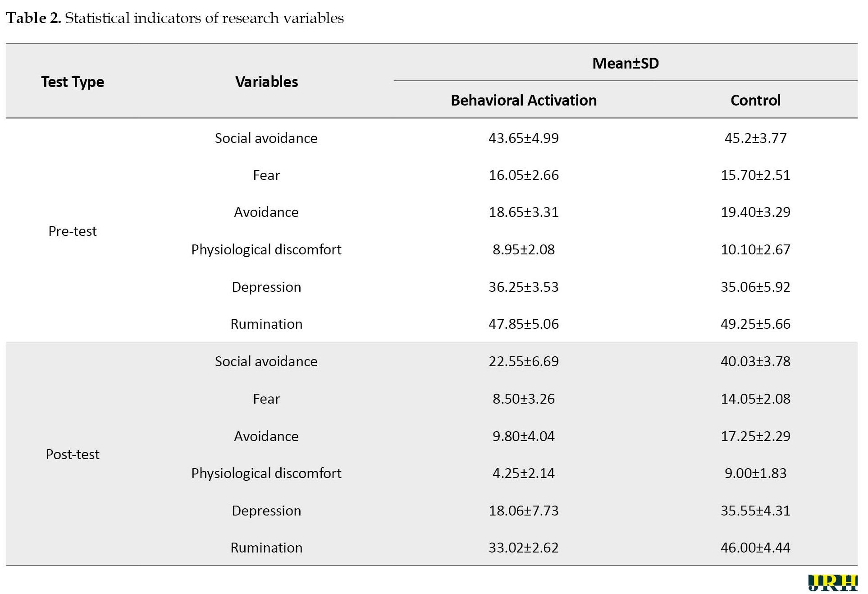Click the control value 45.2±3.77

[755, 138]
